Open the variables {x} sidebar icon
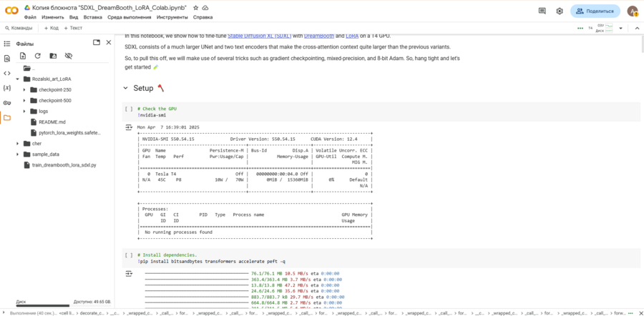Viewport: 644px width, 316px height. click(6, 88)
